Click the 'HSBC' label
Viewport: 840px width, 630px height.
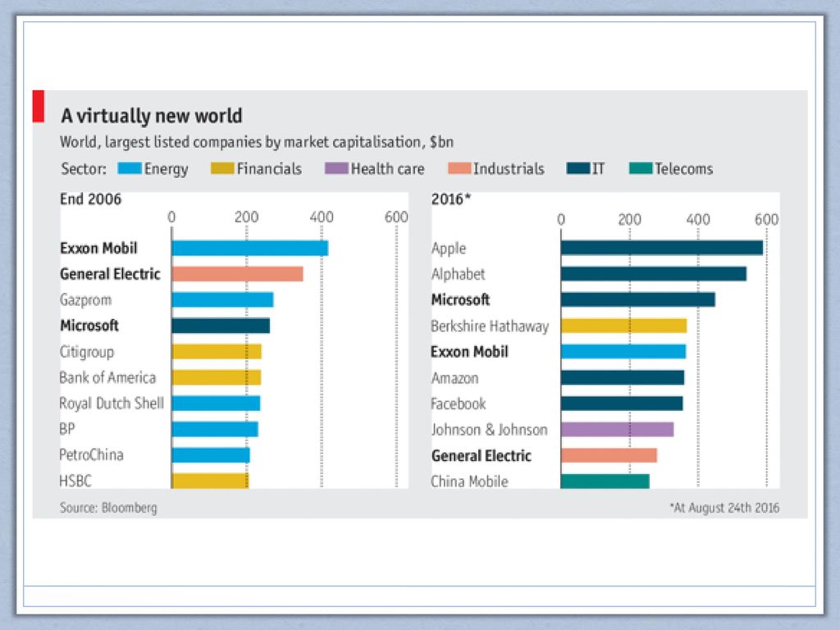click(x=75, y=481)
